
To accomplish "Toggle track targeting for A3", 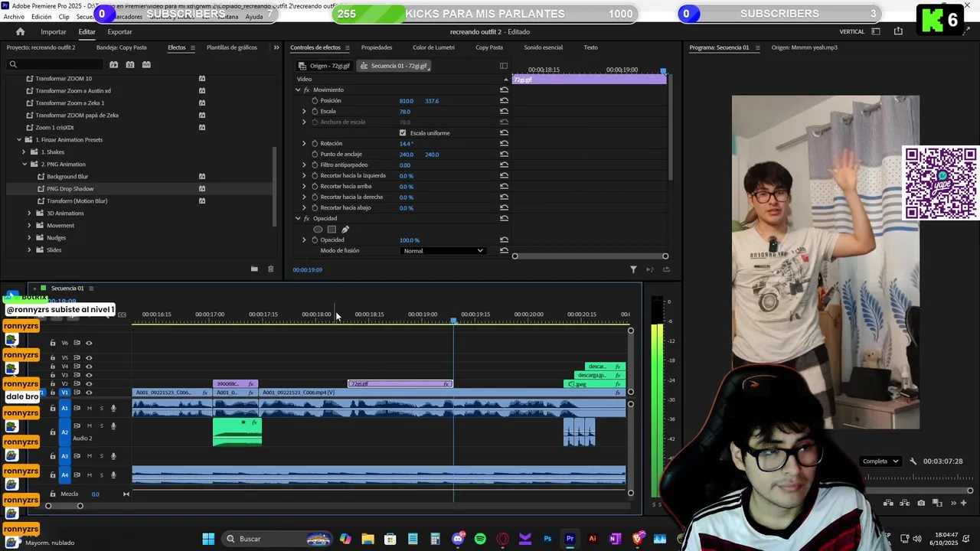I will click(x=64, y=456).
